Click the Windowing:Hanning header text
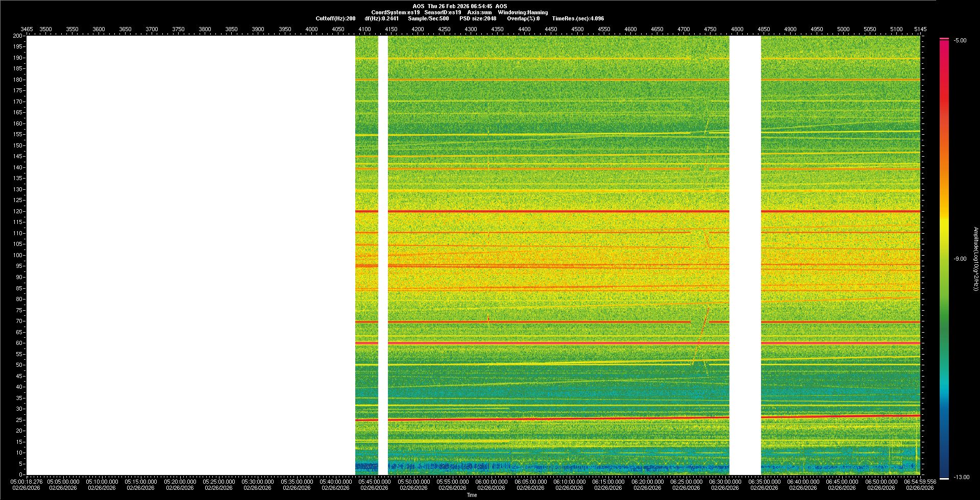Image resolution: width=980 pixels, height=500 pixels. pyautogui.click(x=523, y=12)
